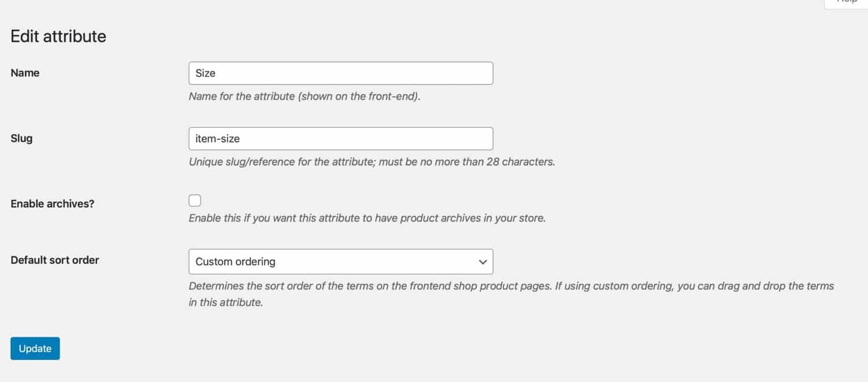The image size is (868, 382).
Task: Save the attribute changes with Update
Action: [x=35, y=348]
